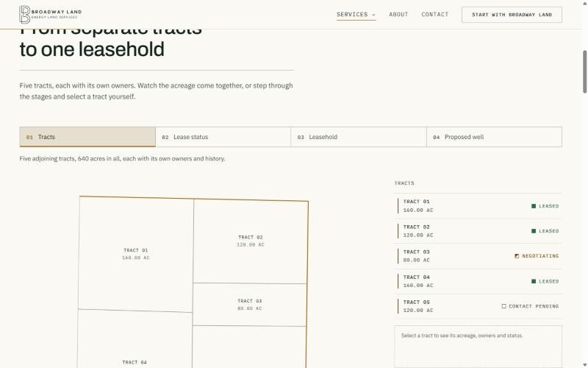Click the Broadway Land logo

tap(50, 14)
